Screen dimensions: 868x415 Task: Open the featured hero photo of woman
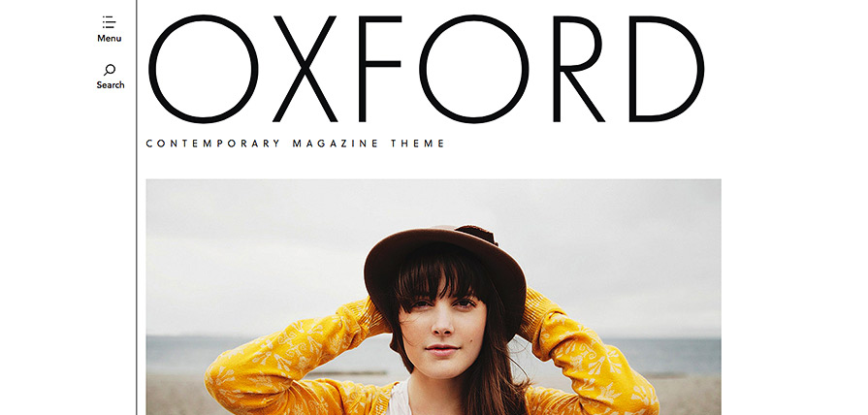434,297
